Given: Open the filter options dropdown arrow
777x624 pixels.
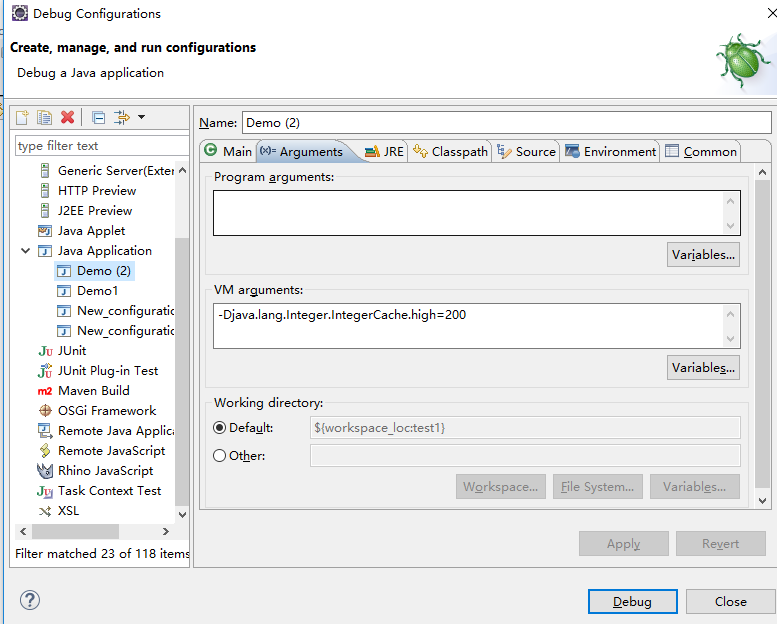Looking at the screenshot, I should pos(141,117).
